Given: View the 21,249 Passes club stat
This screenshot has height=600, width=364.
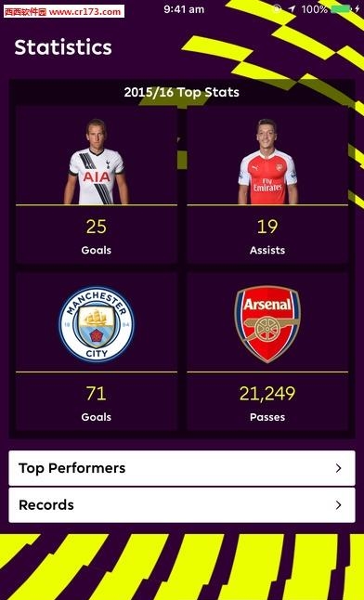Looking at the screenshot, I should 267,401.
